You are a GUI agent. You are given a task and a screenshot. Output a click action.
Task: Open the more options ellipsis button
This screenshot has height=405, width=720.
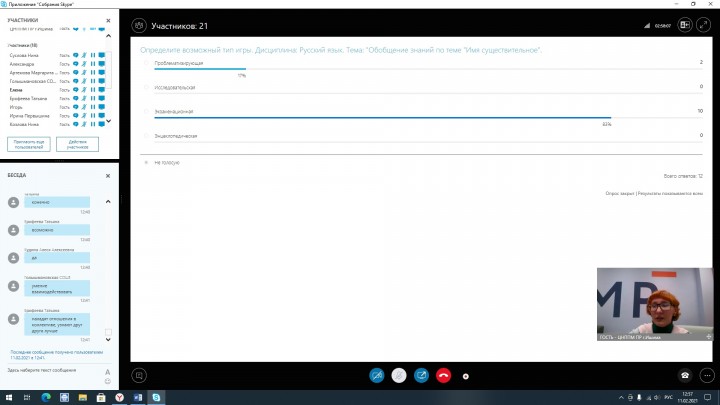(706, 376)
